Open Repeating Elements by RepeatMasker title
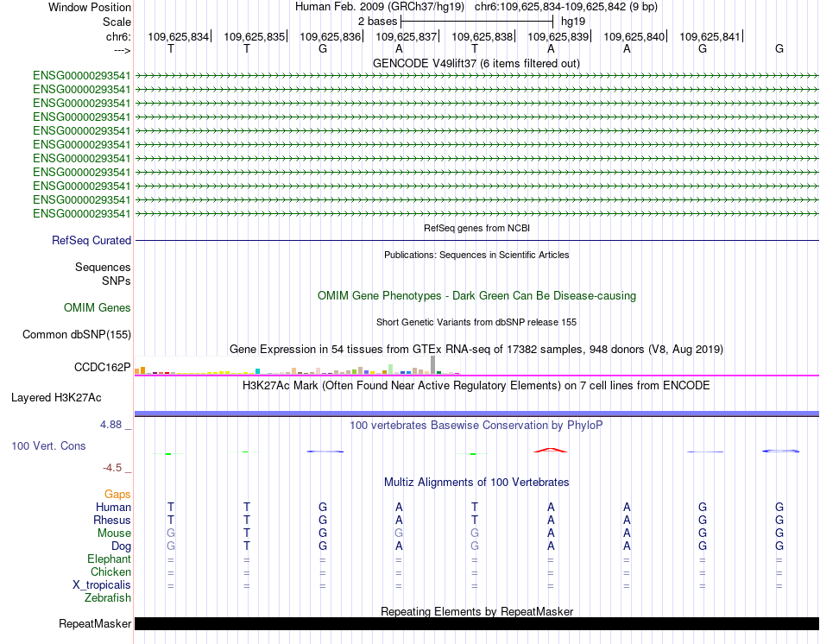Viewport: 820px width, 644px height. click(x=476, y=611)
